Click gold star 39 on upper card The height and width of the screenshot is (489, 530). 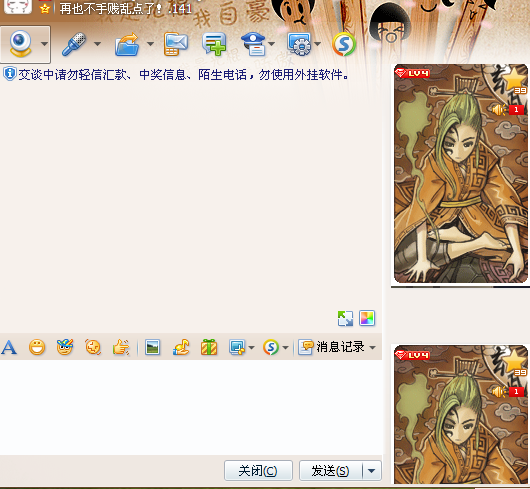coord(515,80)
